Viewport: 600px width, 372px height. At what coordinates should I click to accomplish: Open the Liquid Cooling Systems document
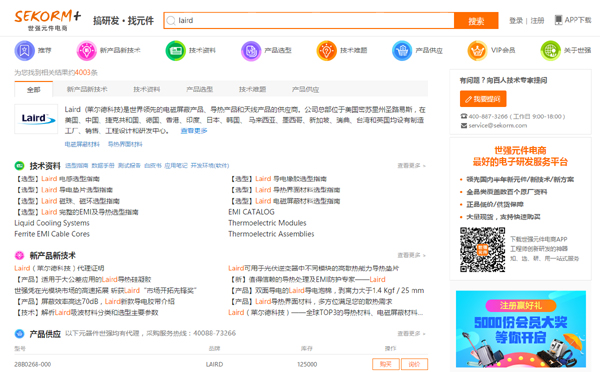[x=52, y=223]
